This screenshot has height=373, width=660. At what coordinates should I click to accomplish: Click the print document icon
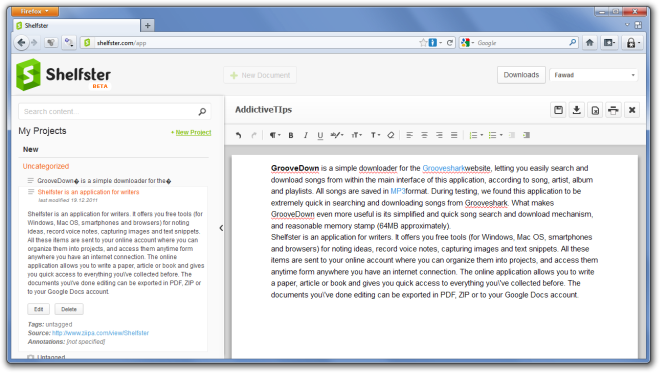[613, 110]
